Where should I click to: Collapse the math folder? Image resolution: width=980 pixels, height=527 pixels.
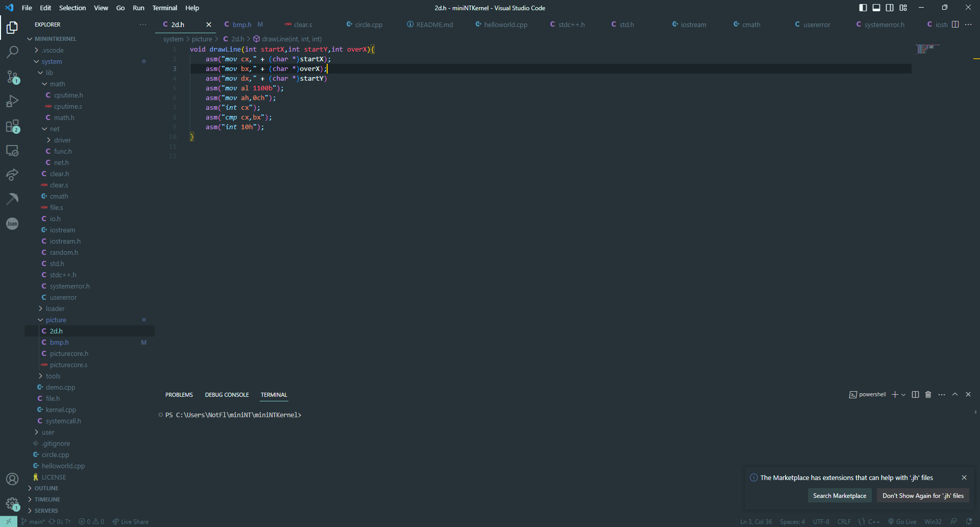coord(44,84)
